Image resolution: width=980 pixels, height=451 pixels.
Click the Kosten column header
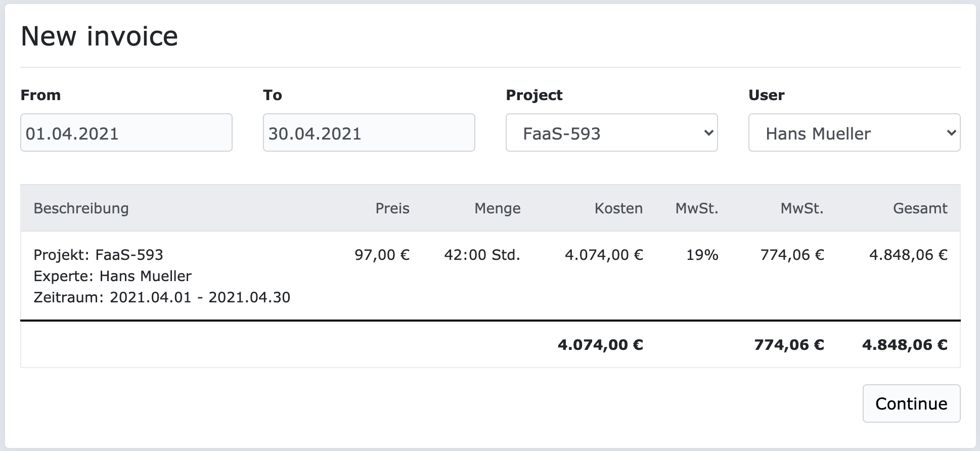click(x=618, y=208)
